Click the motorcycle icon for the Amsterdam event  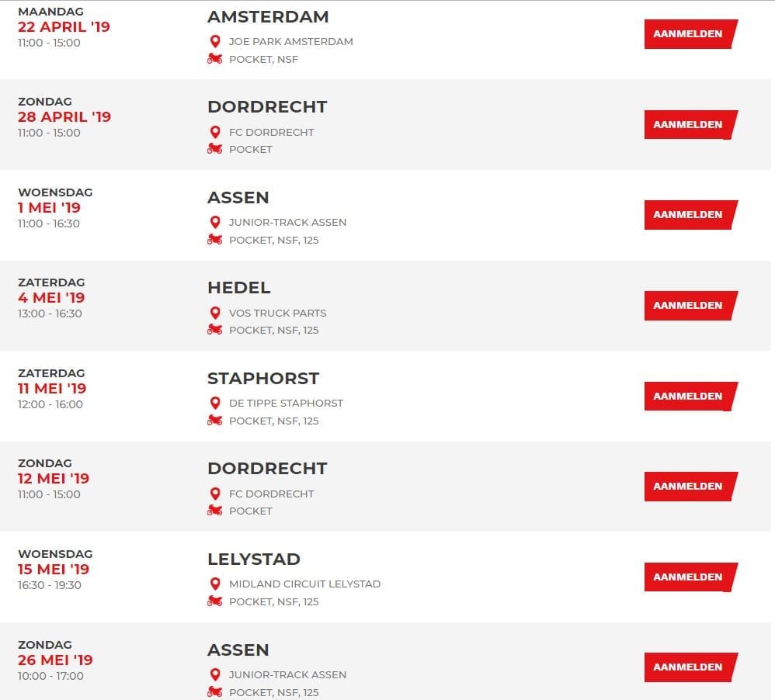(x=214, y=59)
